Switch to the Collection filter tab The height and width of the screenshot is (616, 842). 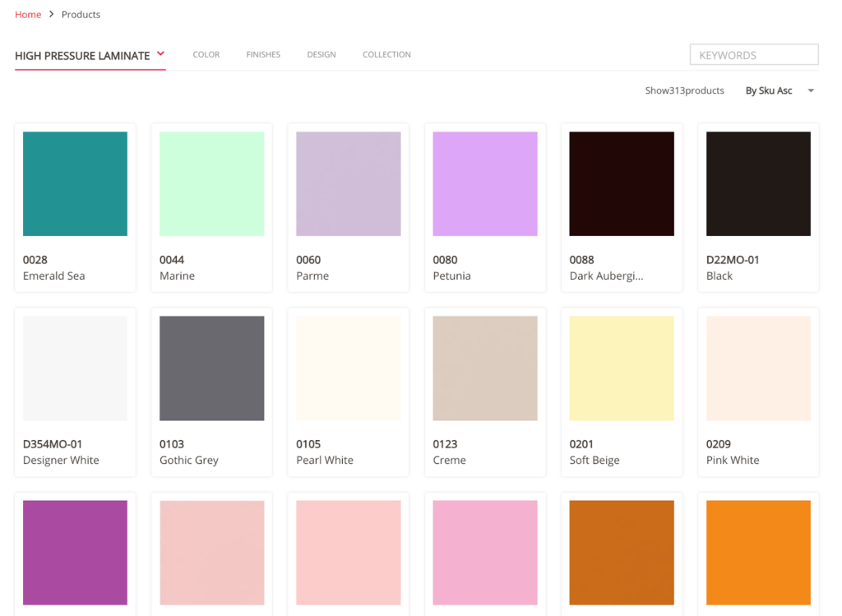coord(386,55)
